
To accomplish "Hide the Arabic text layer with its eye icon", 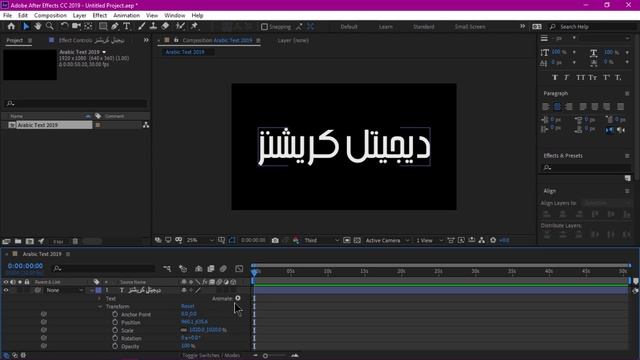I will (6, 290).
